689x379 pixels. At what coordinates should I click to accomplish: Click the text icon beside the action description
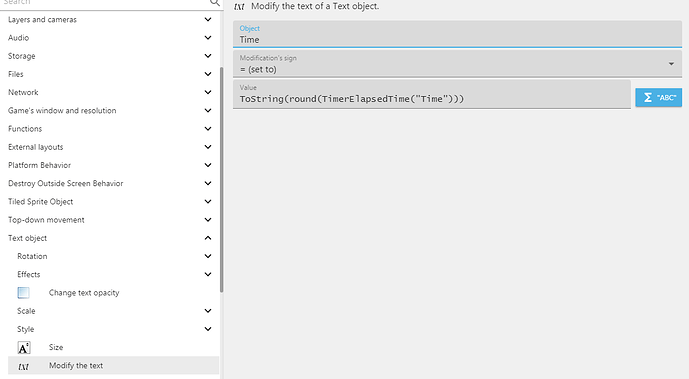239,7
